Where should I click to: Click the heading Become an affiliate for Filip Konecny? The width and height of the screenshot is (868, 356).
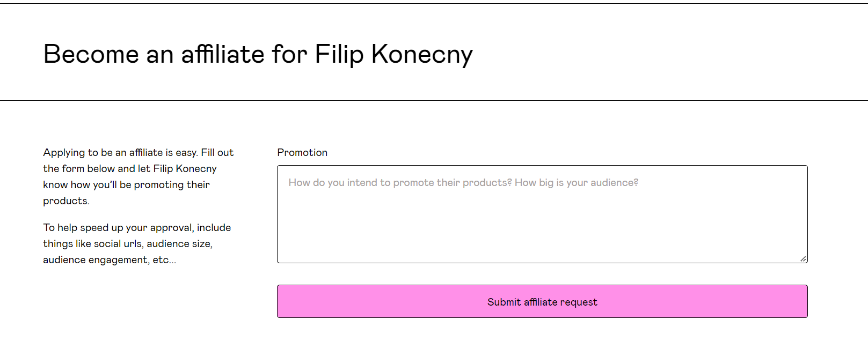258,54
